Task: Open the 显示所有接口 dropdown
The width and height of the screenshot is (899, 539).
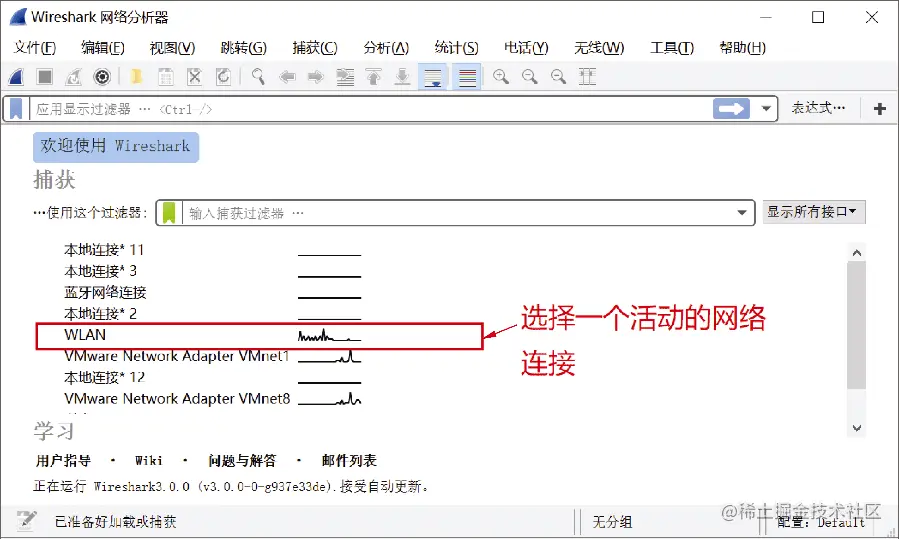Action: pyautogui.click(x=813, y=212)
